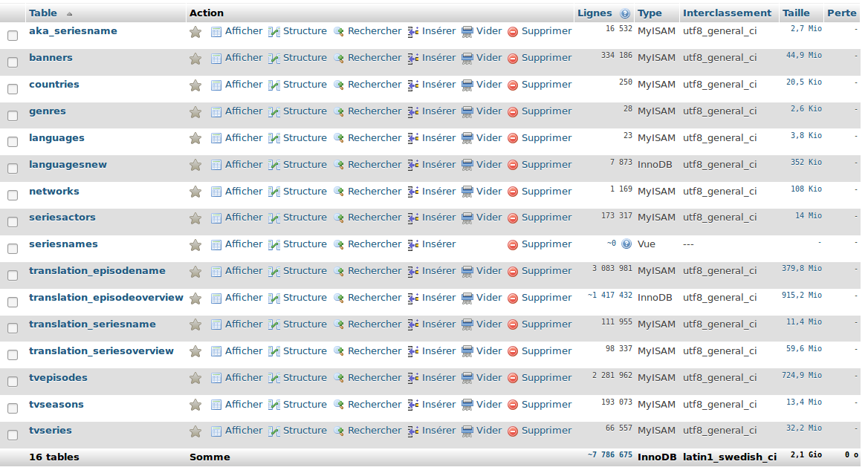The width and height of the screenshot is (868, 473).
Task: Sort tables by the Taille column header
Action: (796, 13)
